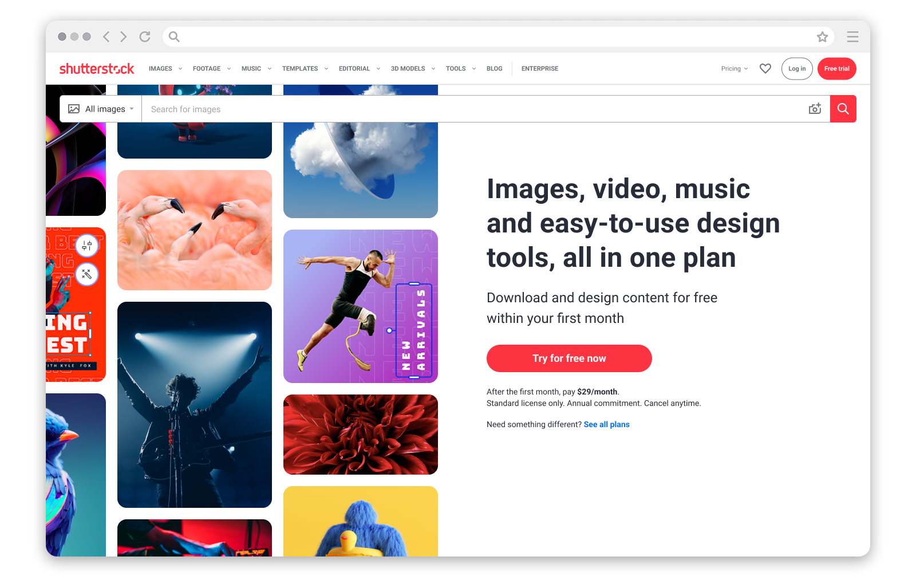Open the blue furry character image

[361, 522]
